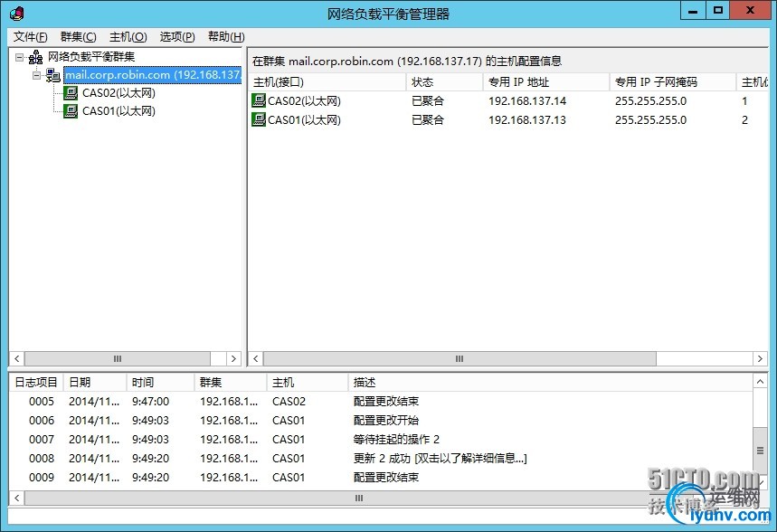Image resolution: width=777 pixels, height=532 pixels.
Task: Click CAS02 subnet mask 255.255.255.0 cell
Action: (650, 101)
